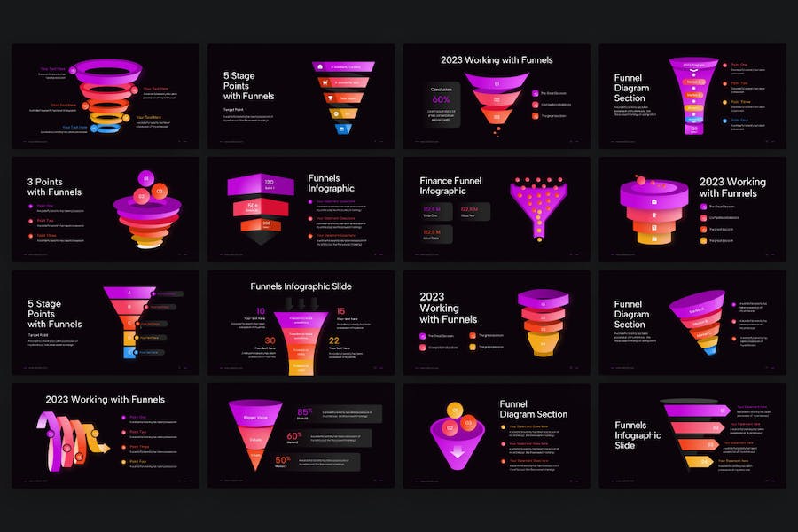Click the purple 120 block in Funnels Infographic
Image resolution: width=798 pixels, height=532 pixels.
pos(261,184)
